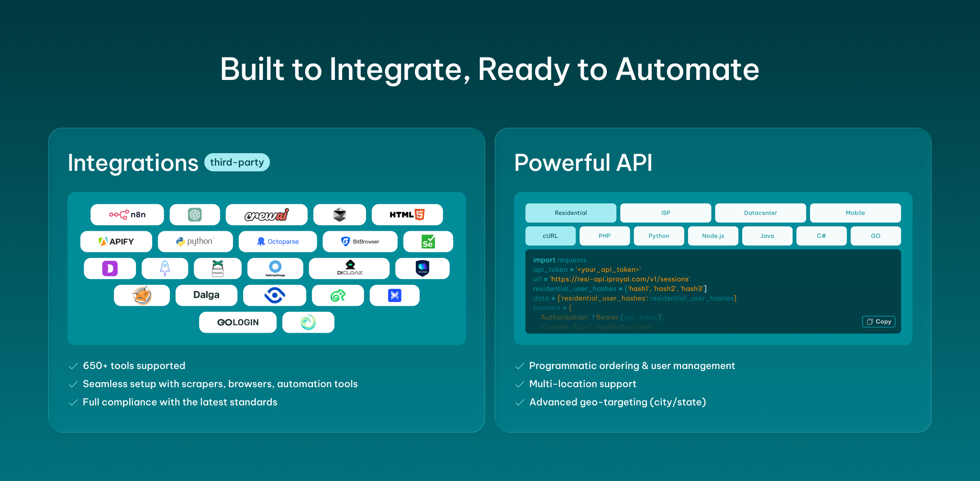Viewport: 980px width, 481px height.
Task: Click the "import requests" code line
Action: tap(560, 260)
